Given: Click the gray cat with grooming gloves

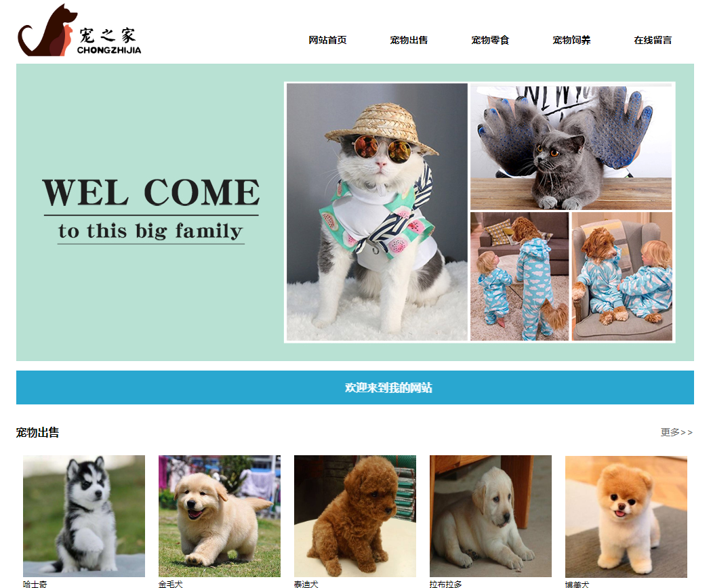Looking at the screenshot, I should click(571, 146).
